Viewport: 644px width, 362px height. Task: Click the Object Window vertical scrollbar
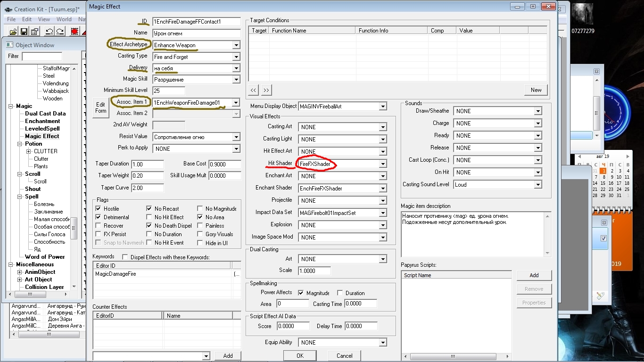tap(74, 189)
